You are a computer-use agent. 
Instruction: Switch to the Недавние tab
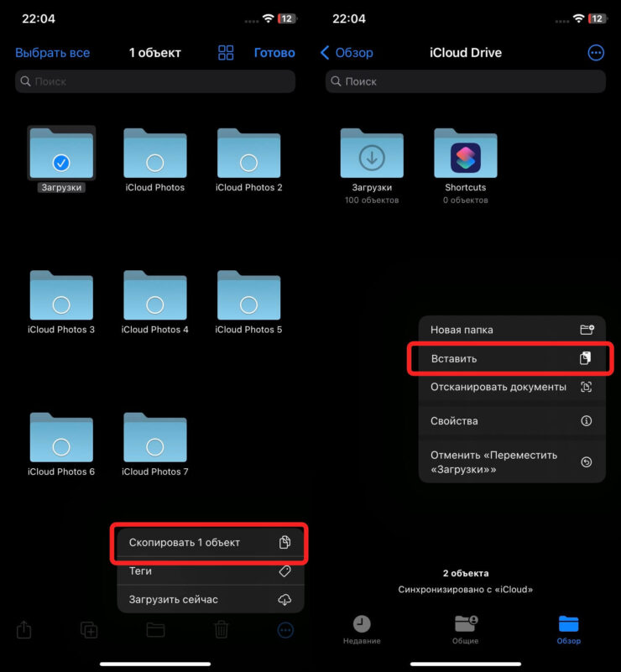click(x=362, y=630)
